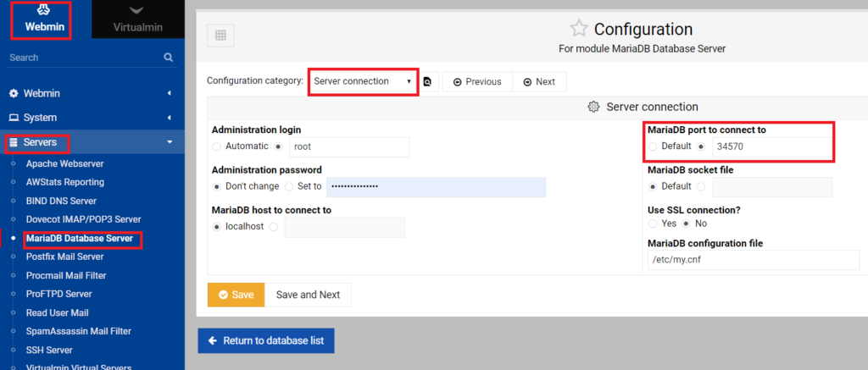Open the Configuration category dropdown
Image resolution: width=868 pixels, height=370 pixels.
coord(363,81)
